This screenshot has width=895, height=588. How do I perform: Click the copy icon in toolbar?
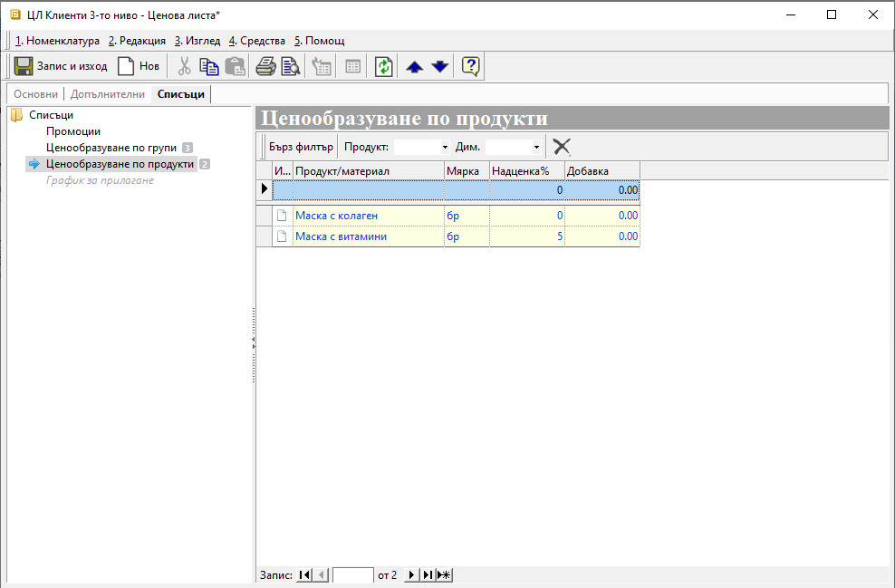209,66
